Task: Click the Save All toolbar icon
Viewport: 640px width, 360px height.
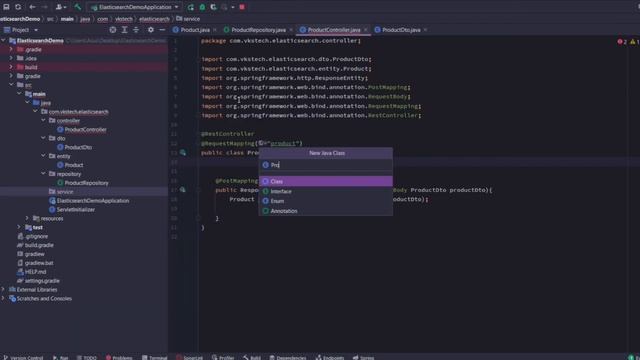Action: (x=6, y=7)
